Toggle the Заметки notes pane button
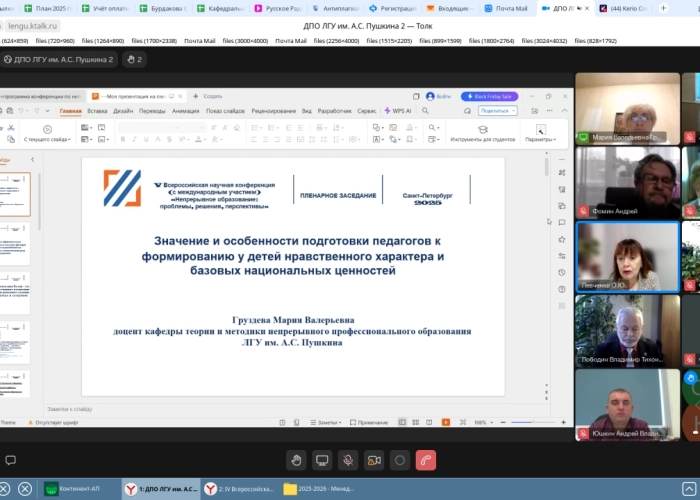700x500 pixels. pyautogui.click(x=323, y=422)
